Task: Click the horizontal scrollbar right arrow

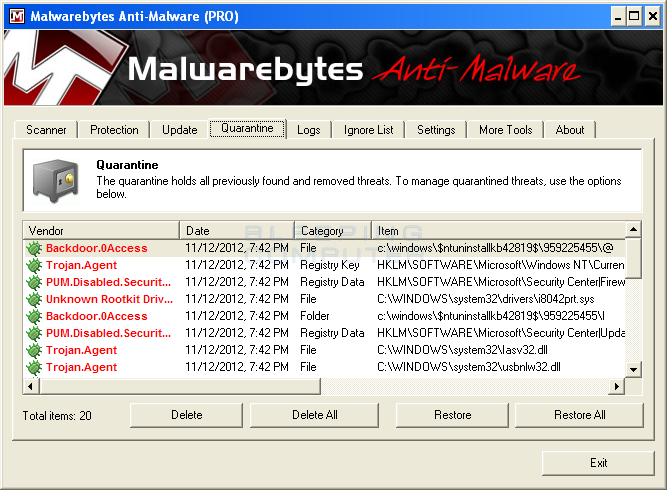Action: click(x=616, y=386)
